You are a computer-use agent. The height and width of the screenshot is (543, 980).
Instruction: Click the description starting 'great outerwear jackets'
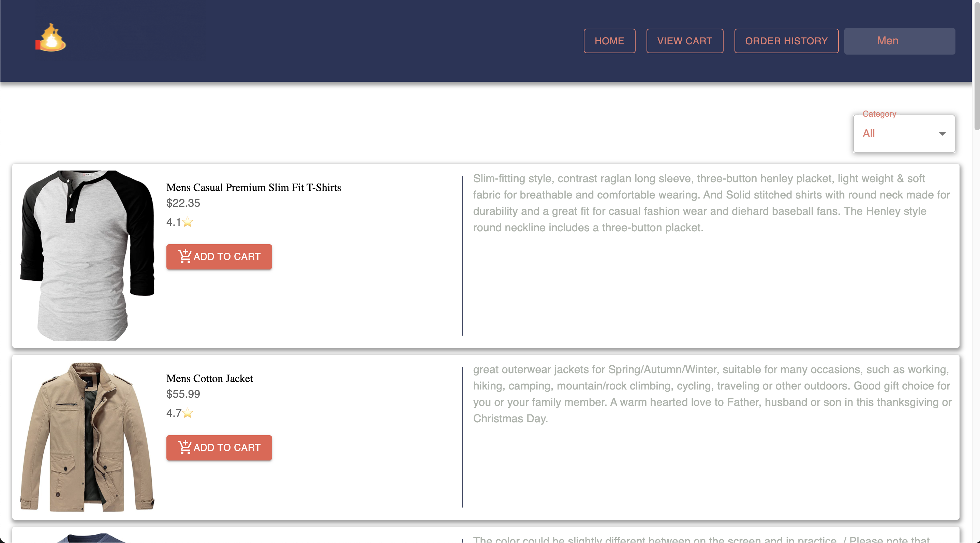712,394
